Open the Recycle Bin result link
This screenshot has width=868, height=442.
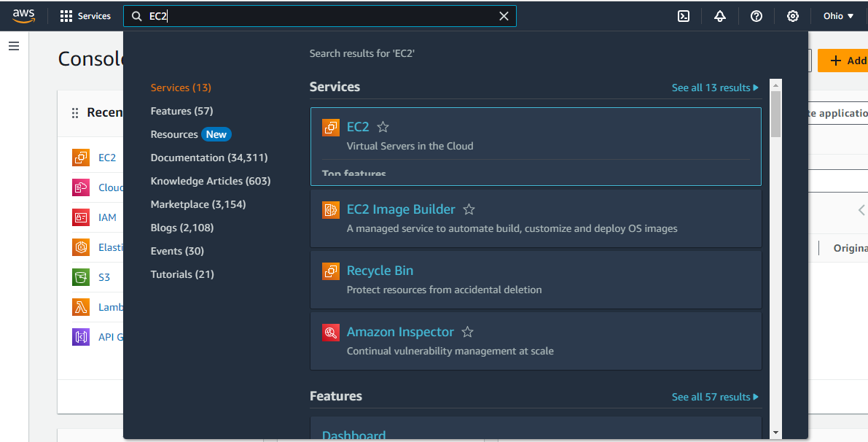tap(380, 271)
